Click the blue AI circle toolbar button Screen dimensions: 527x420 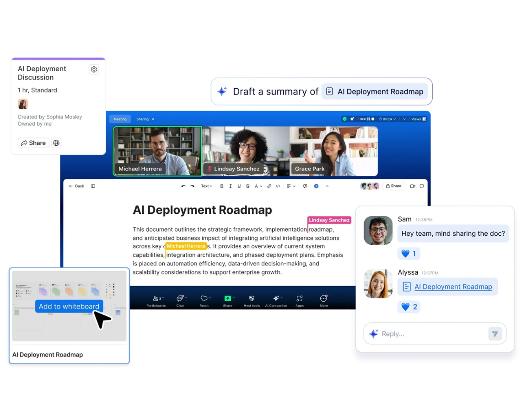click(316, 186)
